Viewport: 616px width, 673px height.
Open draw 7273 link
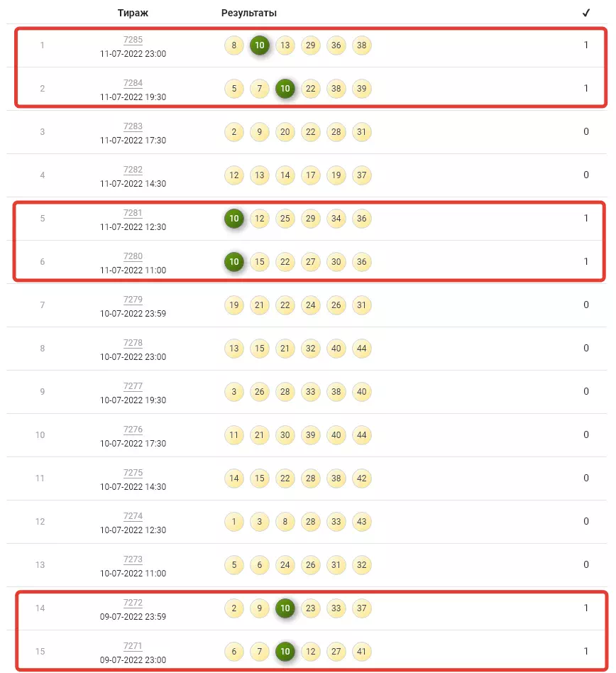pyautogui.click(x=133, y=559)
